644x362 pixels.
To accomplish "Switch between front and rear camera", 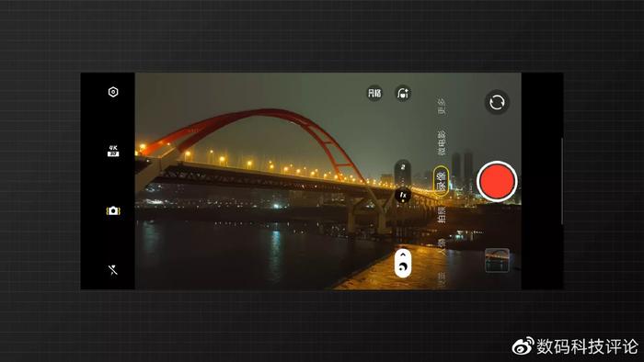I will [497, 102].
